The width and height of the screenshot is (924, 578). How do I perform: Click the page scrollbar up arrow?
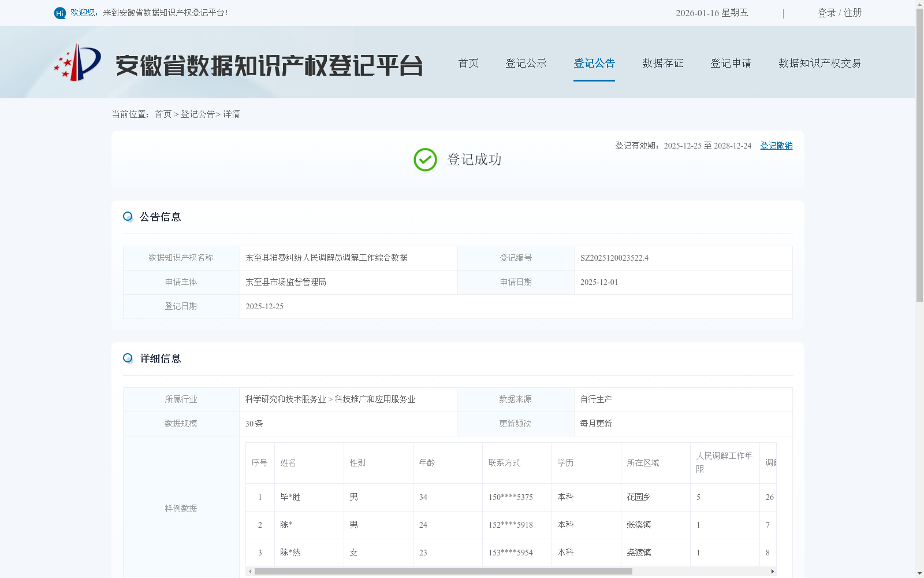click(x=920, y=4)
